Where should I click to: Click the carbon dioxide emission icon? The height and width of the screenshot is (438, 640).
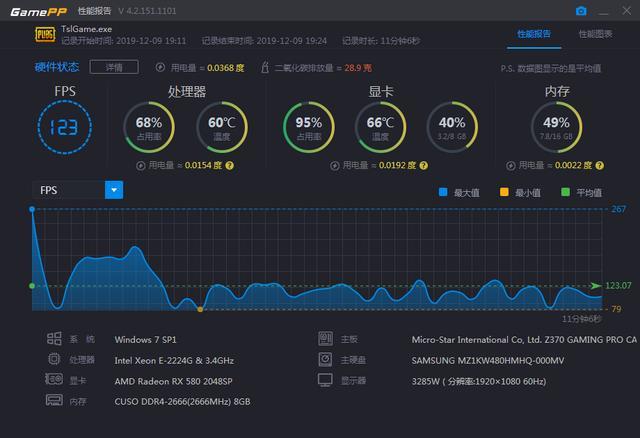click(265, 67)
